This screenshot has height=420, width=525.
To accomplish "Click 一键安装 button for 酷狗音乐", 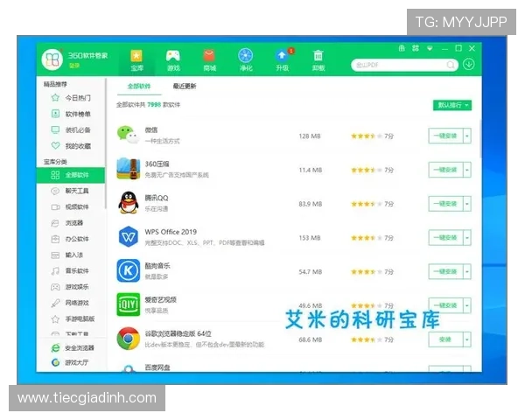I will [445, 271].
